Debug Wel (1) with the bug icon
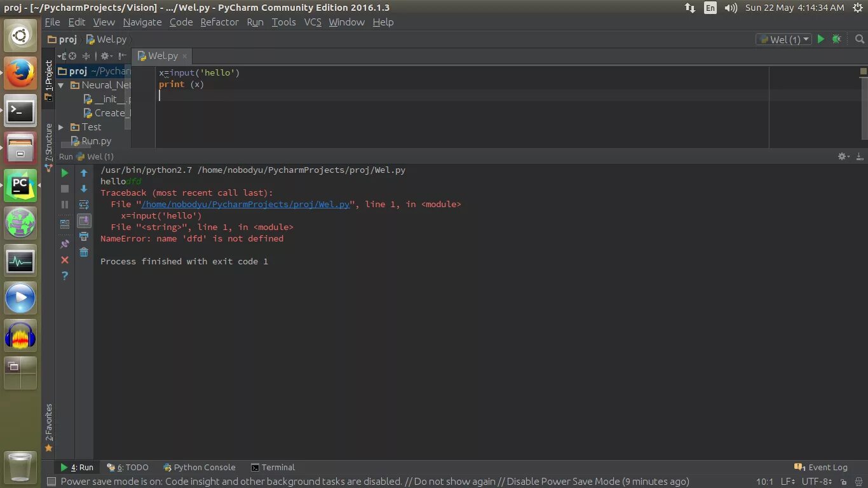Screen dimensions: 868x488 837,39
